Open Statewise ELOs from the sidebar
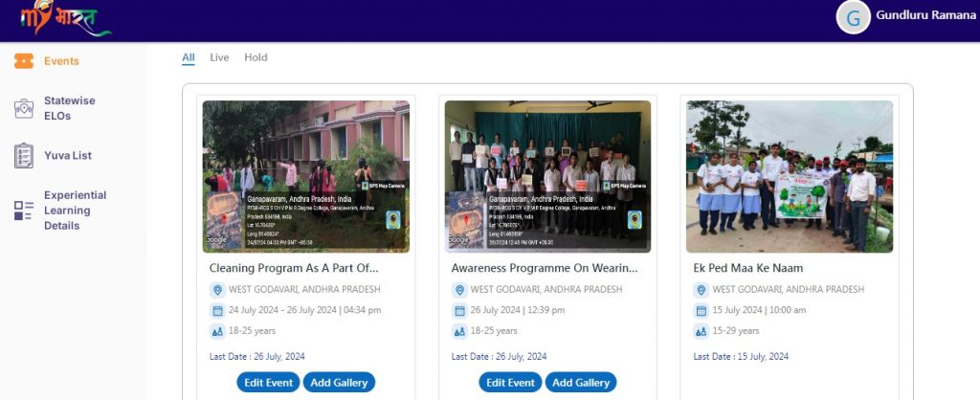 point(69,108)
